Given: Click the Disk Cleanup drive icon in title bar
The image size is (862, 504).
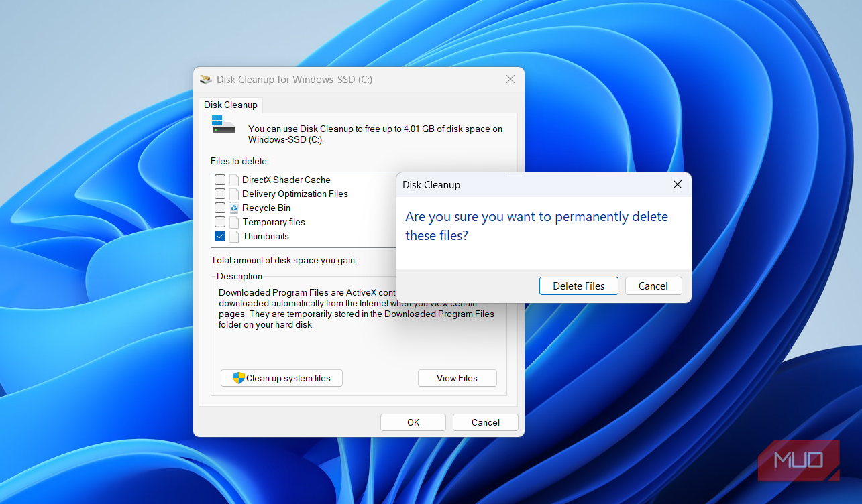Looking at the screenshot, I should coord(206,79).
